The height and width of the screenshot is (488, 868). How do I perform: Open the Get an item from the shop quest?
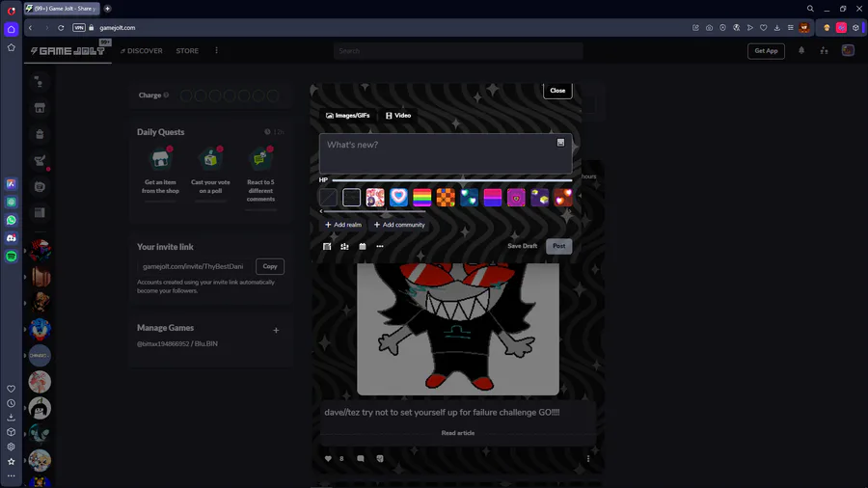pos(160,171)
